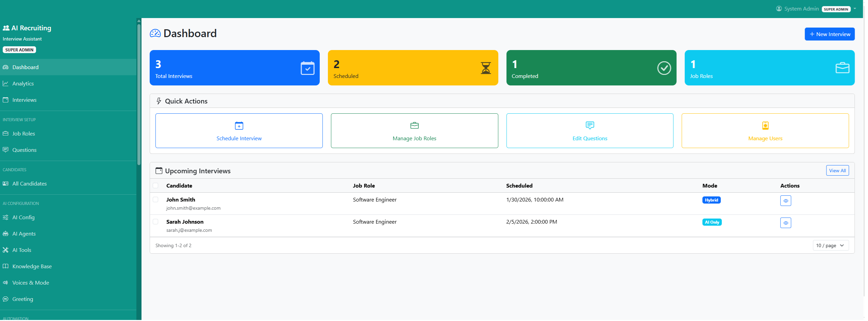The image size is (868, 321).
Task: Open the 10 / page pagination dropdown
Action: point(831,245)
